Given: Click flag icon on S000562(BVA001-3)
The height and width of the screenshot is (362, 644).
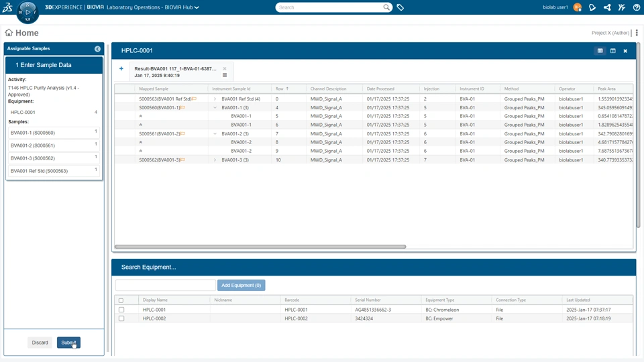Looking at the screenshot, I should coord(182,160).
